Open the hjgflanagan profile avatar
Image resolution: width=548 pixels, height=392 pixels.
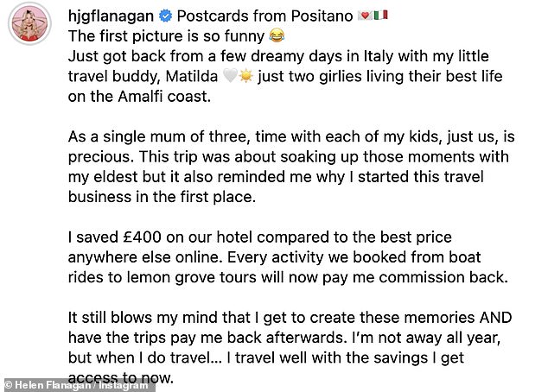pyautogui.click(x=29, y=23)
